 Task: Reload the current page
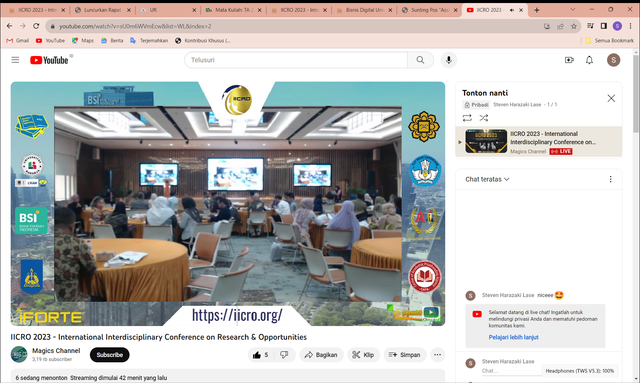(x=36, y=26)
